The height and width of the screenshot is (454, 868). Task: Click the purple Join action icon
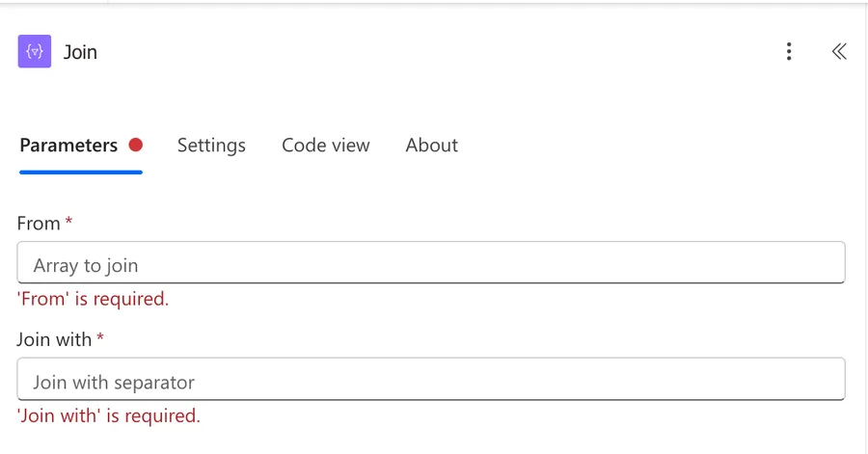35,51
